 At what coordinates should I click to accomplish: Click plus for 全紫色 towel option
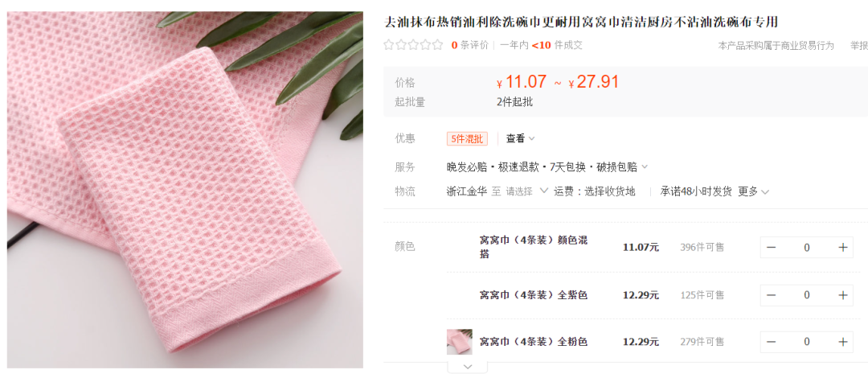(x=842, y=295)
